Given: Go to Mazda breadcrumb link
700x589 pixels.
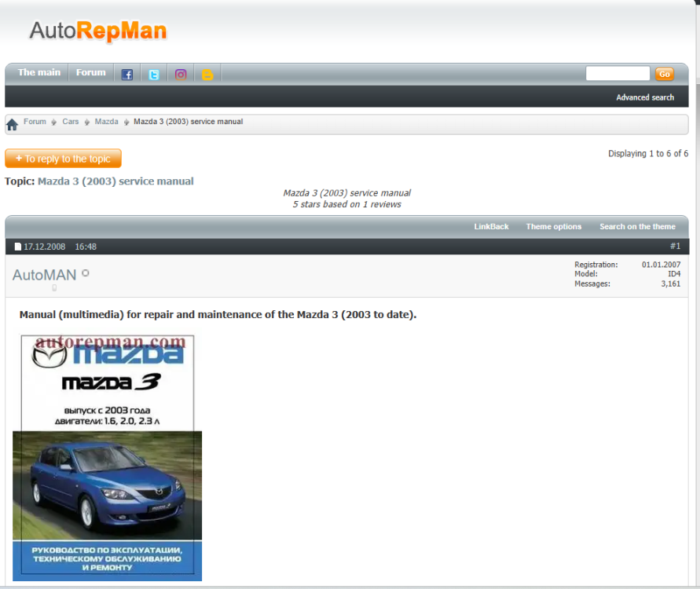Looking at the screenshot, I should (106, 122).
